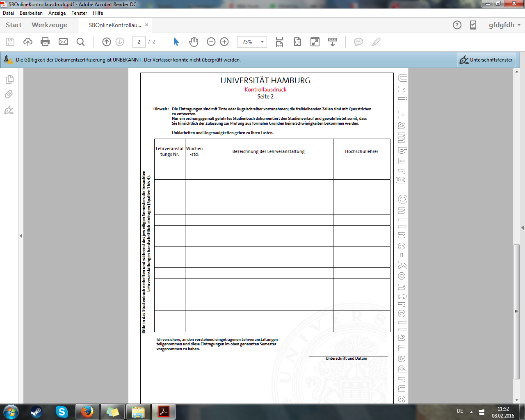
Task: Open the gfdgfdh account dropdown
Action: point(504,25)
